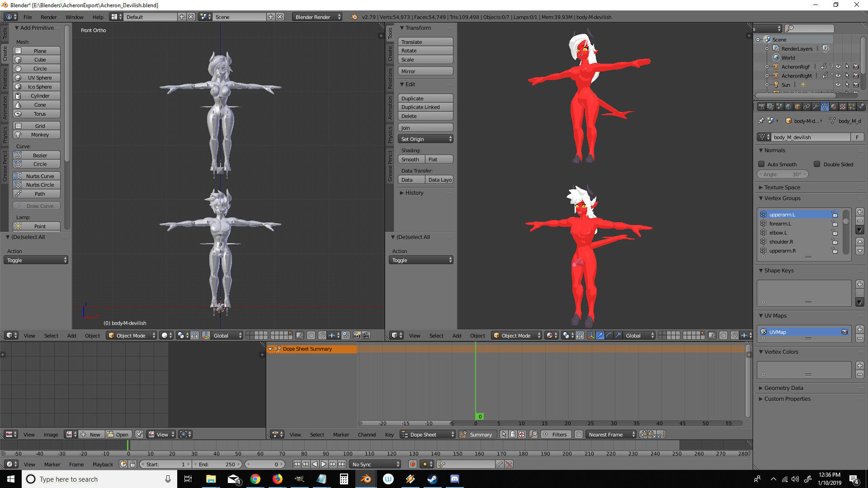This screenshot has height=488, width=868.
Task: Add a Torus mesh primitive
Action: [37, 114]
